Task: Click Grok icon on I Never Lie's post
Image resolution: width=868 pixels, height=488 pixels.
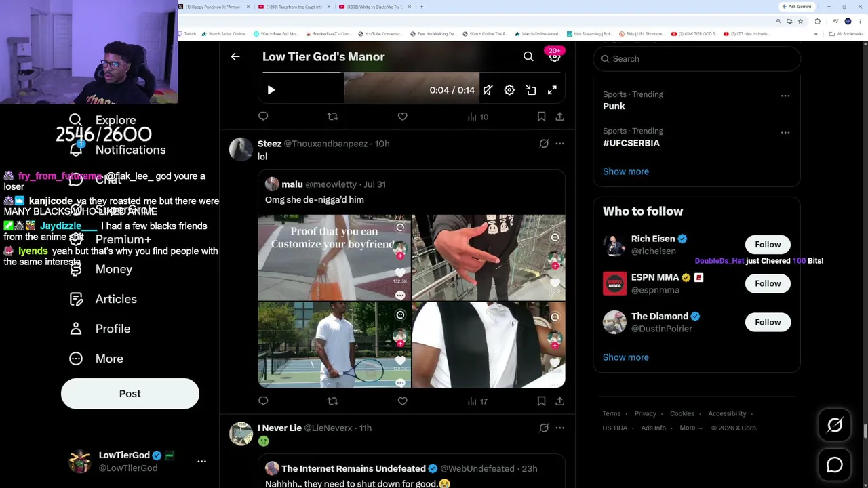Action: pyautogui.click(x=544, y=428)
